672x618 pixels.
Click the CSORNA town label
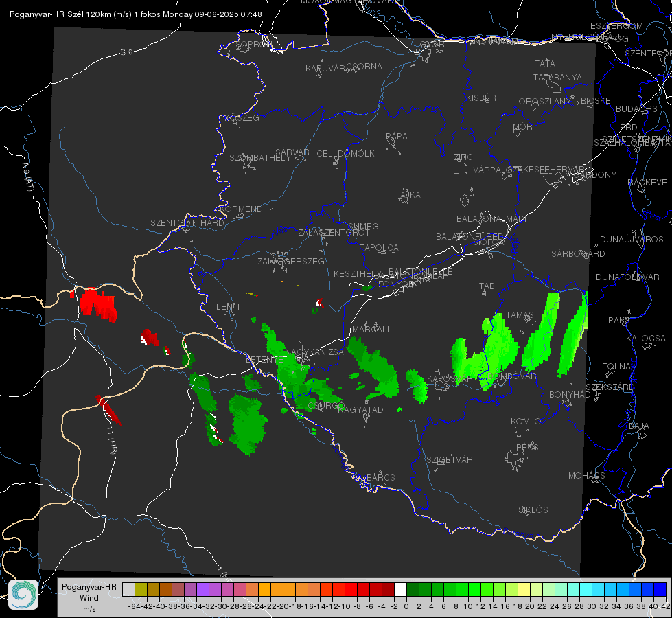pyautogui.click(x=364, y=67)
